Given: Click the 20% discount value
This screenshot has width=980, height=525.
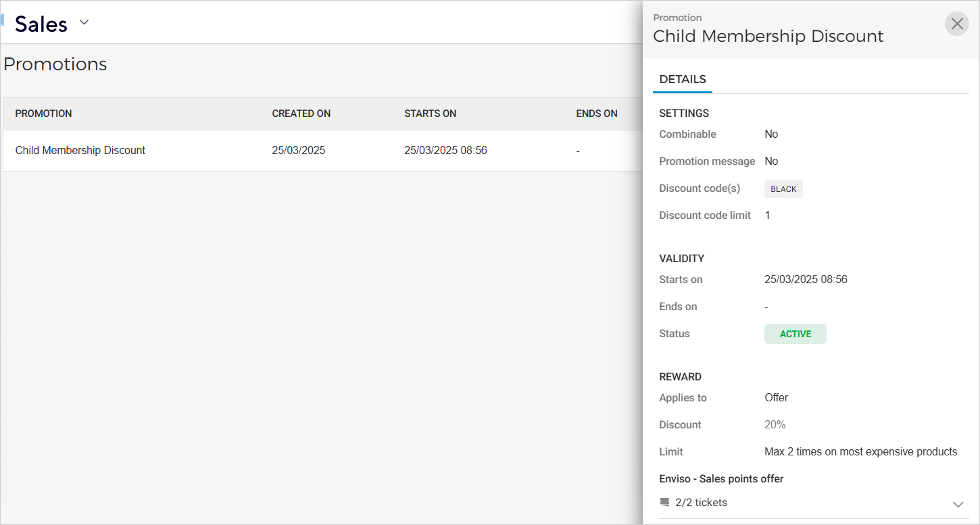Looking at the screenshot, I should point(775,425).
